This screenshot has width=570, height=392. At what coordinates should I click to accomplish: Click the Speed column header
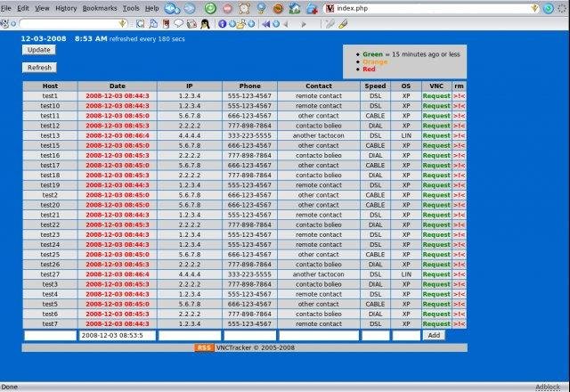tap(375, 86)
